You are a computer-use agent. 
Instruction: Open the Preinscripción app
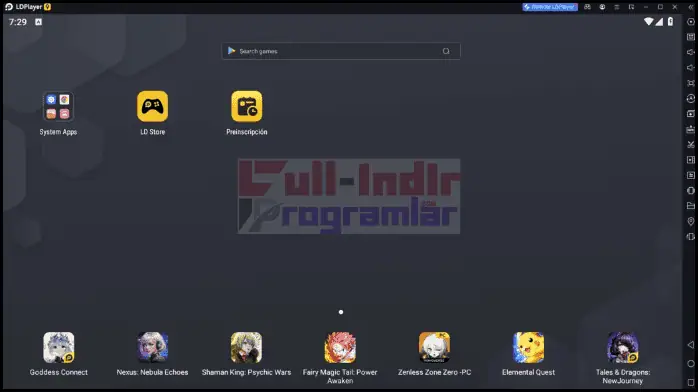[247, 106]
